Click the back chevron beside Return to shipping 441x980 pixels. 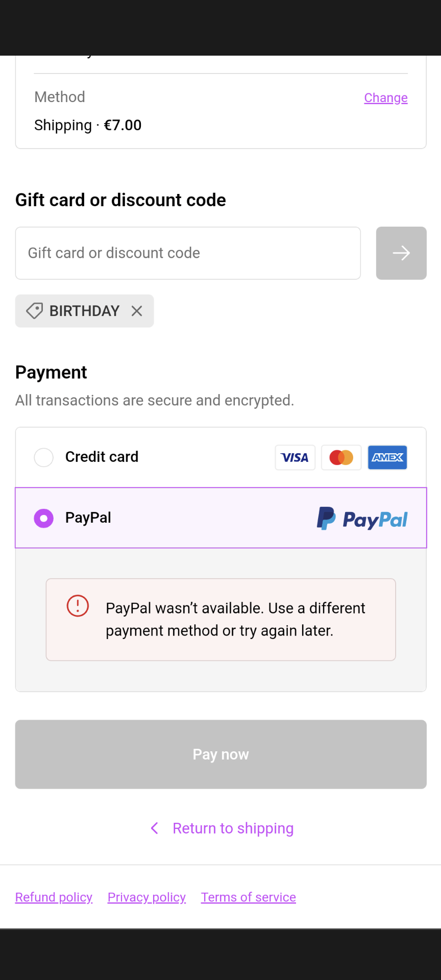click(x=155, y=828)
